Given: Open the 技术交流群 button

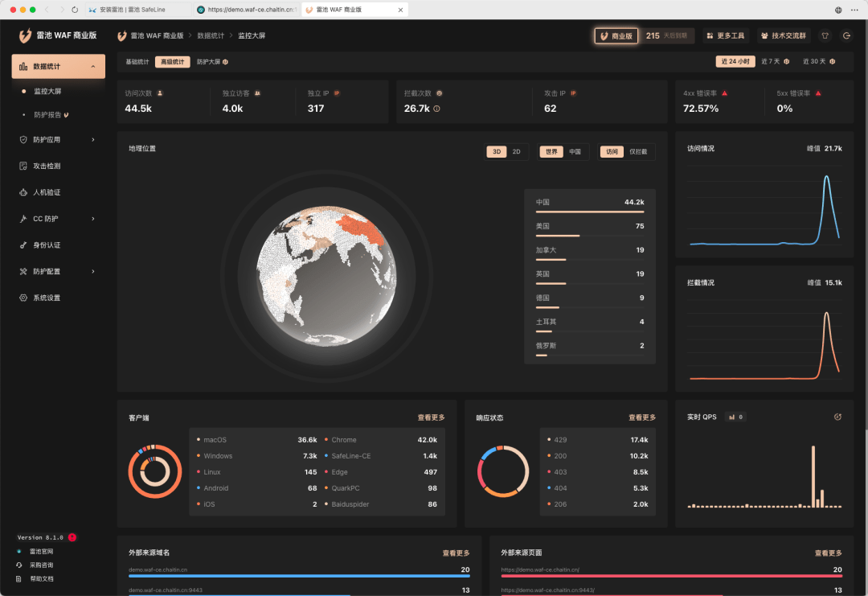Looking at the screenshot, I should click(x=784, y=35).
